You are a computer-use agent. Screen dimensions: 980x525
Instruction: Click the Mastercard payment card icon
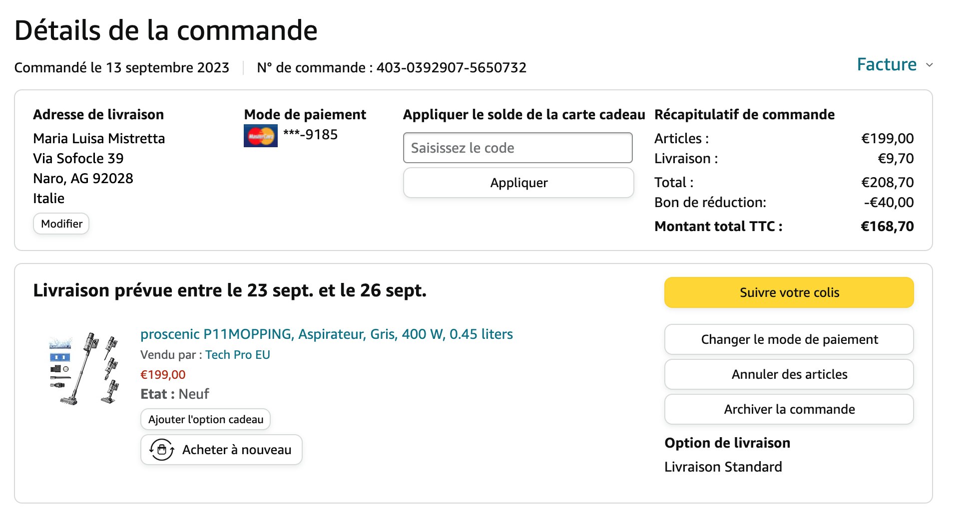tap(260, 136)
